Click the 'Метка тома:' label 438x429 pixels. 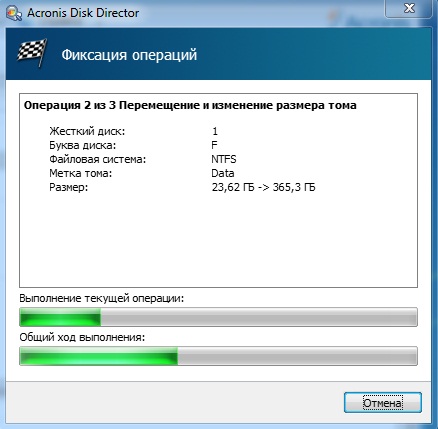click(x=80, y=173)
